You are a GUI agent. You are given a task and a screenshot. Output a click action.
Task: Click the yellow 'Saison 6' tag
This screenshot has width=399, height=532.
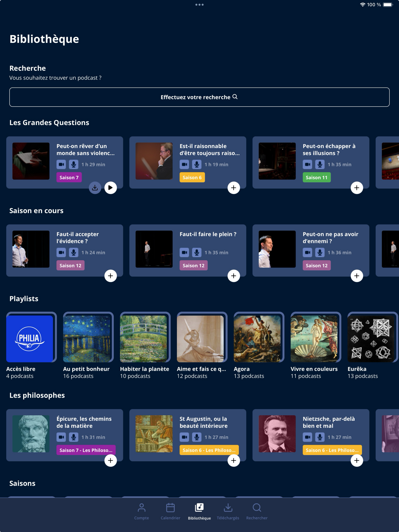192,177
